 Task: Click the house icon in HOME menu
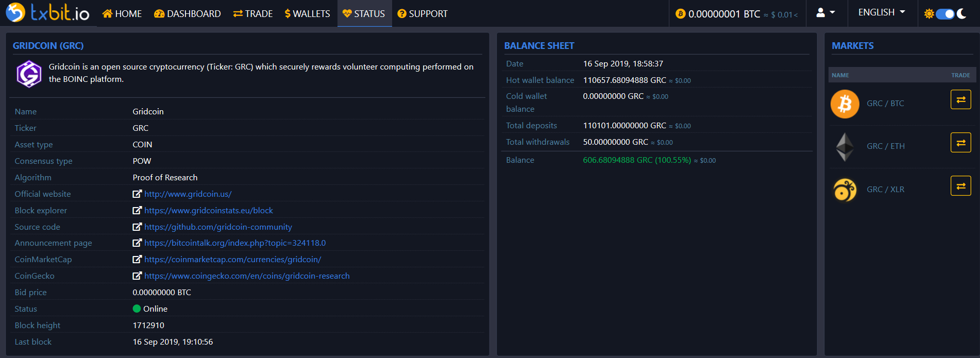107,13
